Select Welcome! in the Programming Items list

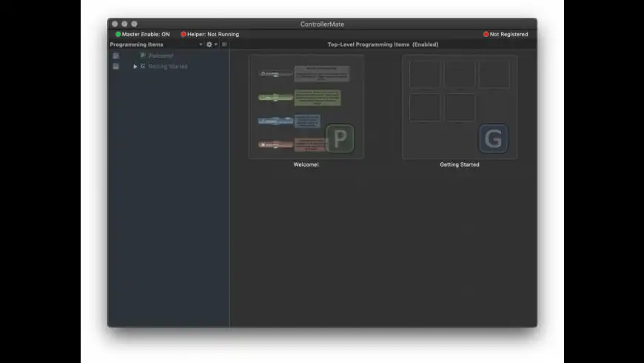161,56
